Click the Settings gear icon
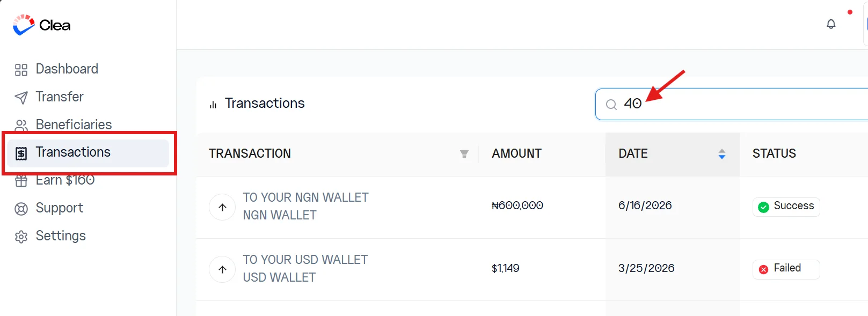The height and width of the screenshot is (316, 868). (21, 237)
